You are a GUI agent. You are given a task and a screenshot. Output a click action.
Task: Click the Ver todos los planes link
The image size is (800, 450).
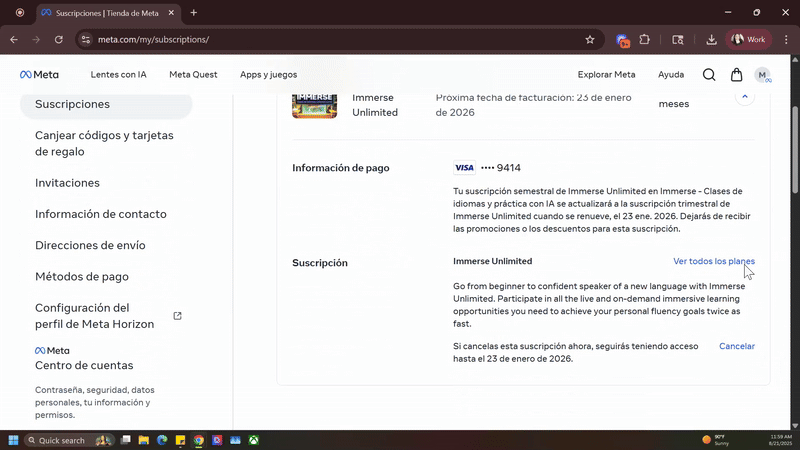click(713, 261)
